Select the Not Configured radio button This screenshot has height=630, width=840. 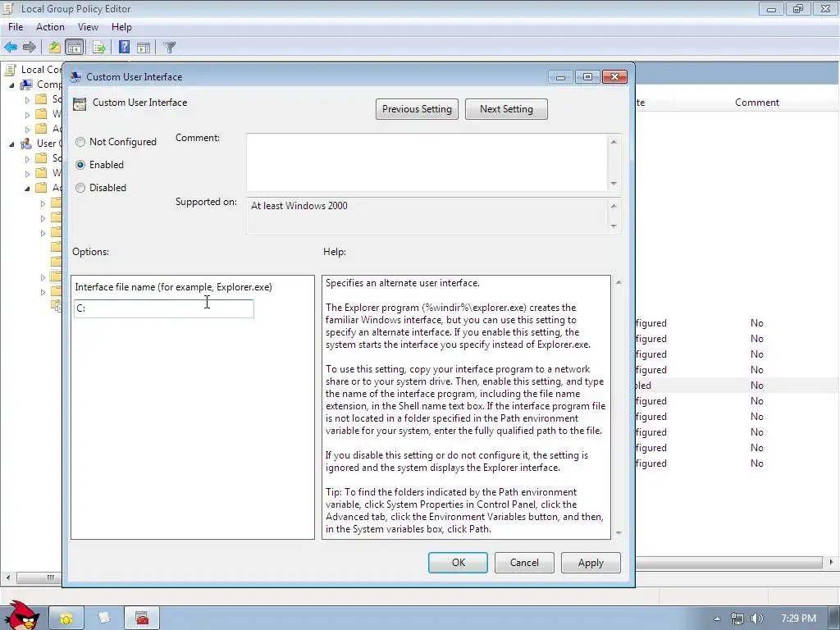[80, 142]
